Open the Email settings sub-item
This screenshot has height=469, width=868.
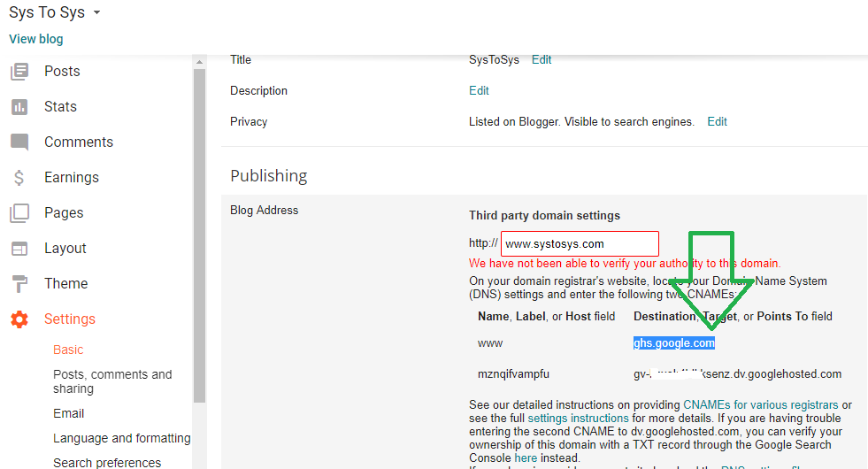(69, 413)
